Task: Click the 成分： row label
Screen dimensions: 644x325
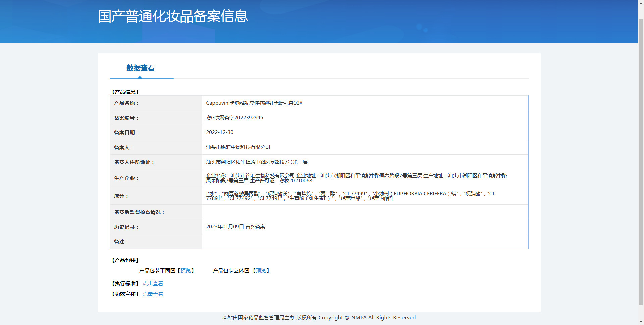Action: tap(121, 196)
